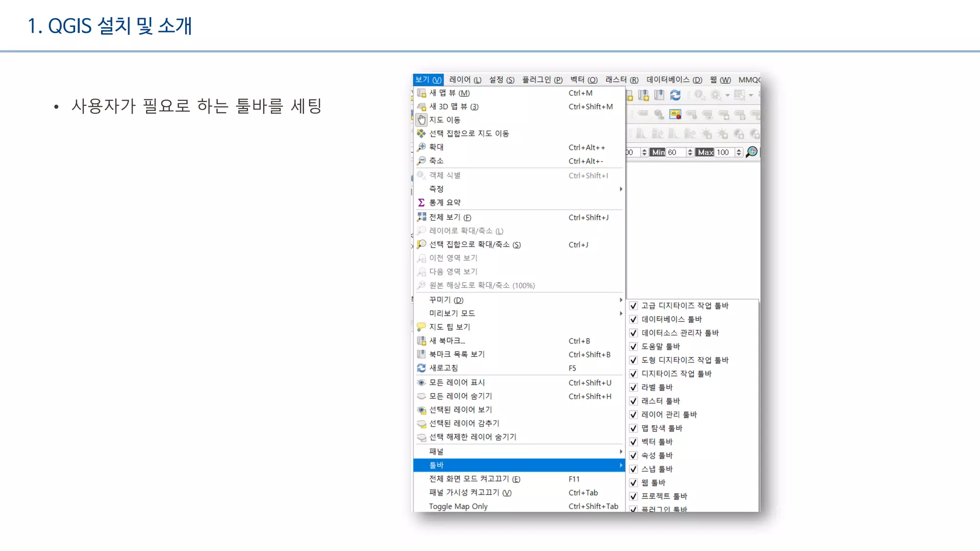Toggle 속성 툴바 checkbox
The height and width of the screenshot is (551, 980).
(x=634, y=455)
